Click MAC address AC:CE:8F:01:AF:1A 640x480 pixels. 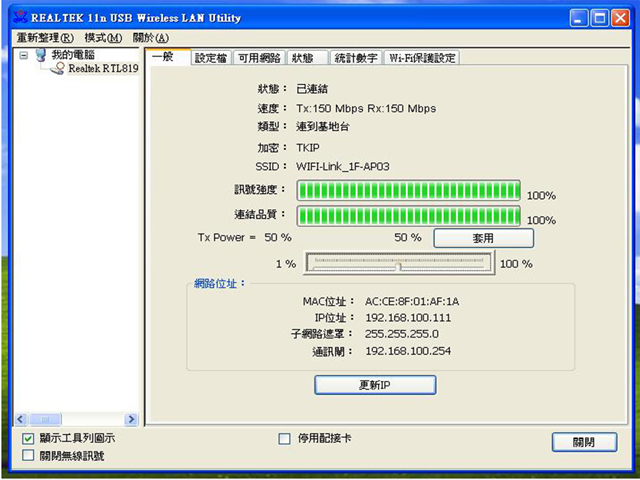[x=412, y=302]
